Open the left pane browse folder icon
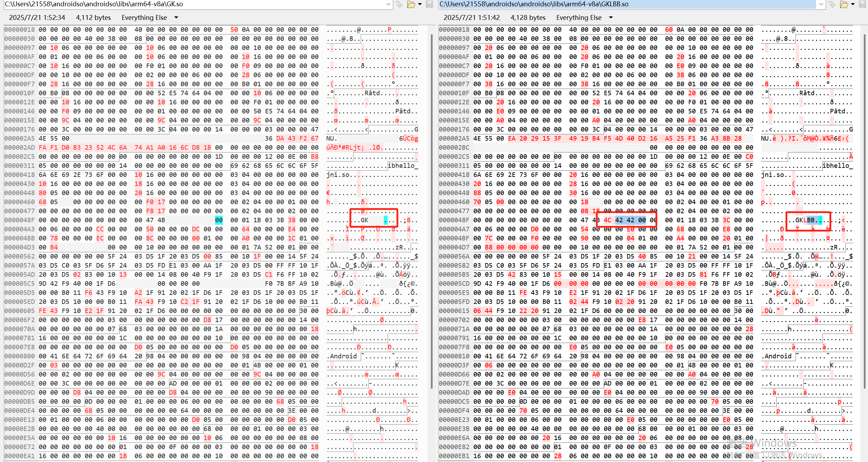This screenshot has width=868, height=462. tap(411, 4)
